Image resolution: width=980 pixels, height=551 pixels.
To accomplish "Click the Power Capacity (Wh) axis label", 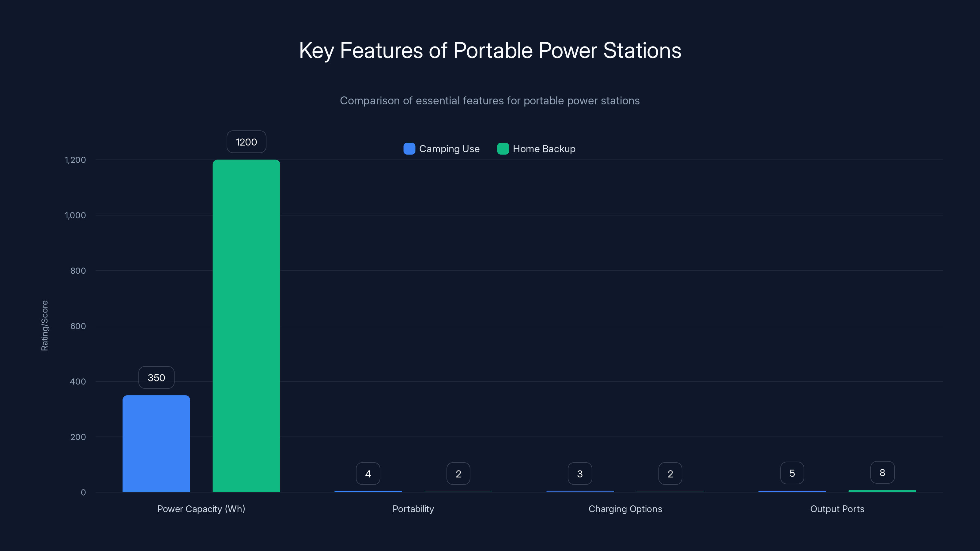I will 201,509.
